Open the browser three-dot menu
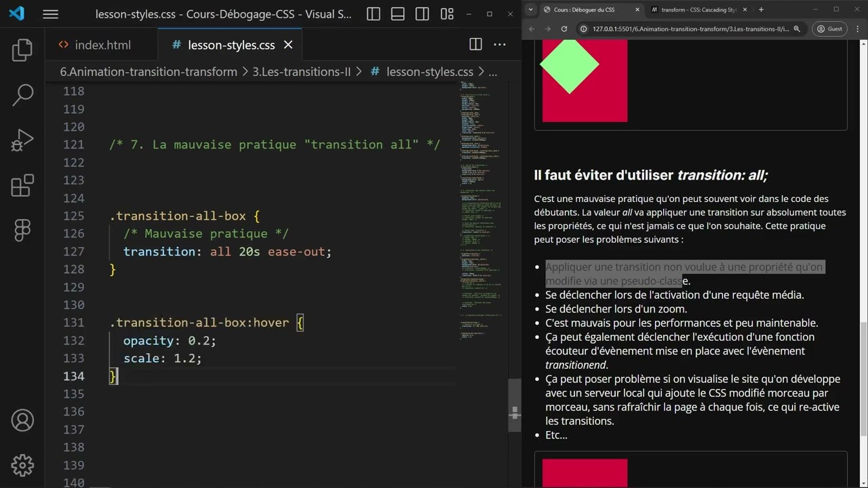Viewport: 868px width, 488px height. [857, 28]
